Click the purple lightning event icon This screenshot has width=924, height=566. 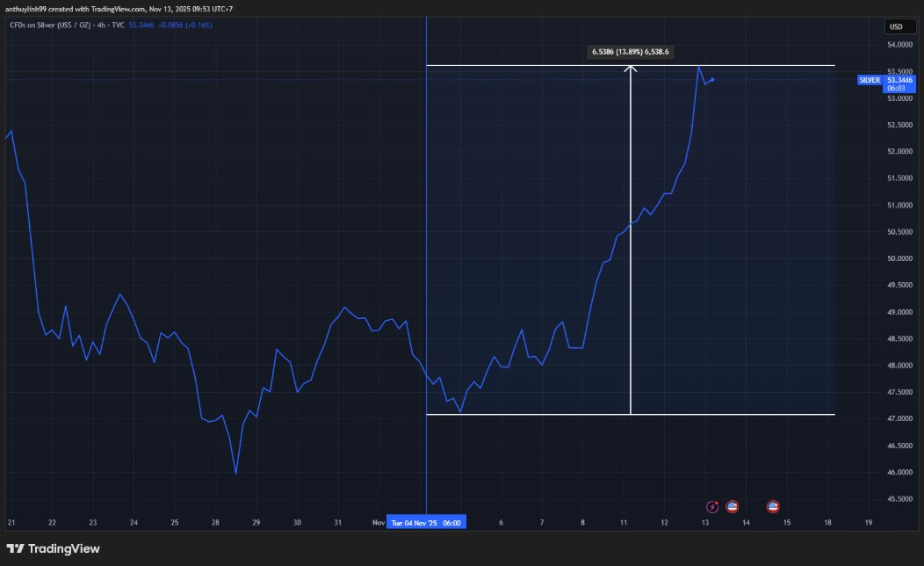(x=713, y=506)
